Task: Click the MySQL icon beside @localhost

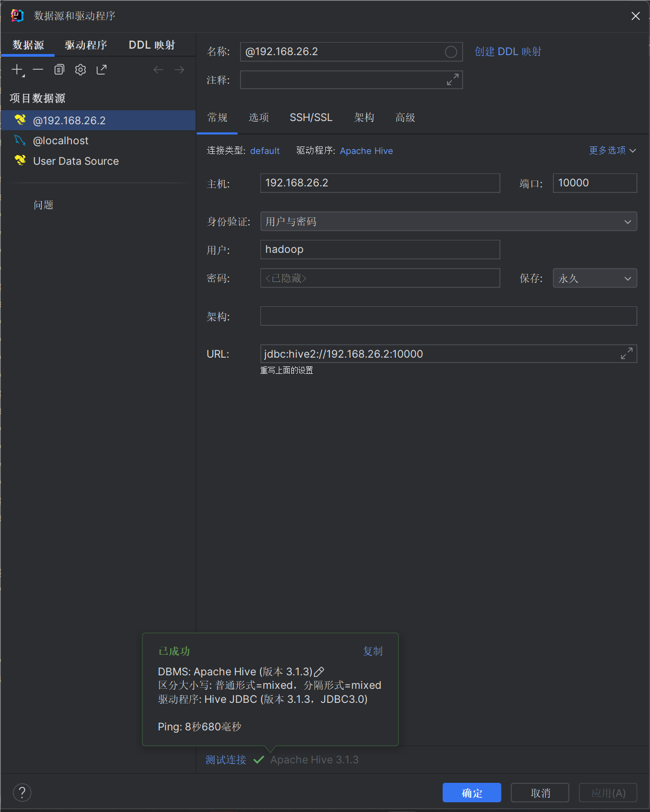Action: click(x=20, y=140)
